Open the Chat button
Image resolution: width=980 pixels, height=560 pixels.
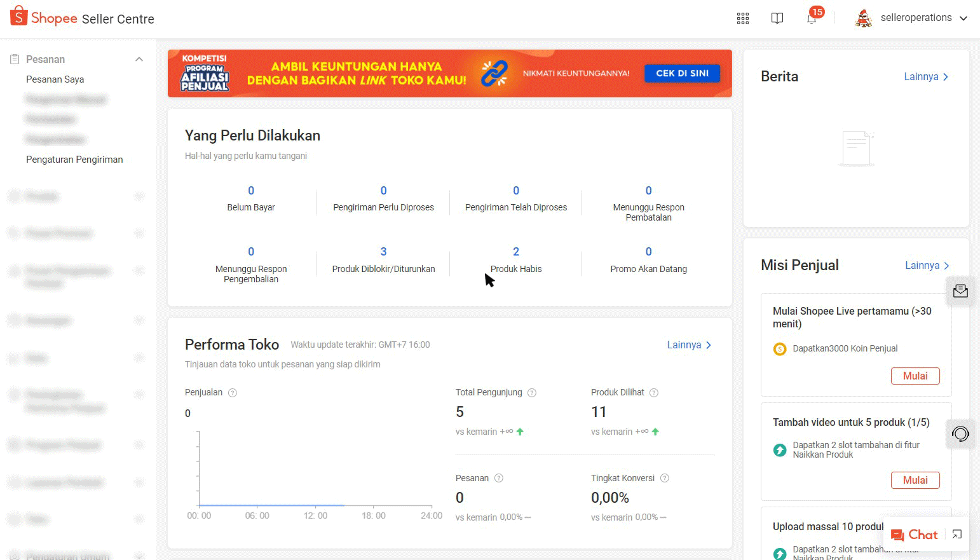(x=915, y=535)
